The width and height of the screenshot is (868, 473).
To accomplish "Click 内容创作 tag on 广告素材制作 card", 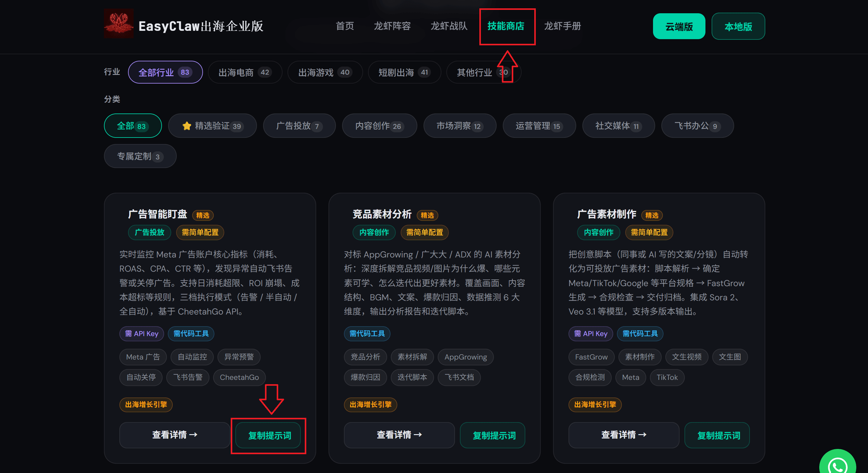I will click(x=599, y=232).
